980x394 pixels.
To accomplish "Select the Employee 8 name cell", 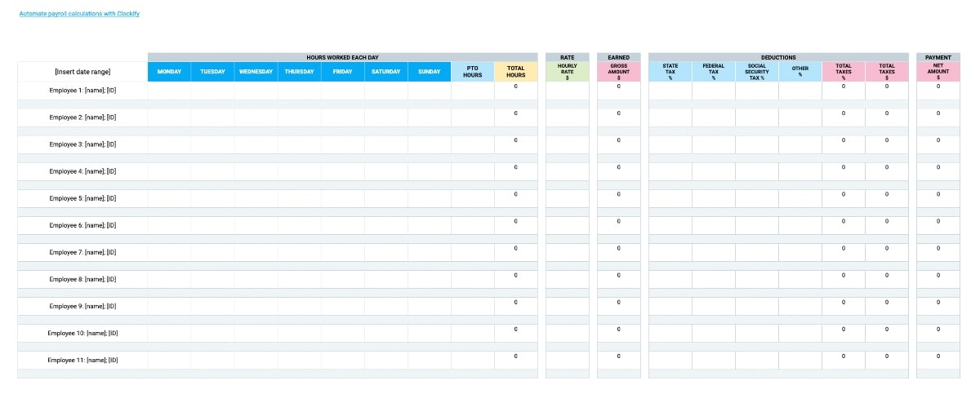I will coord(82,279).
